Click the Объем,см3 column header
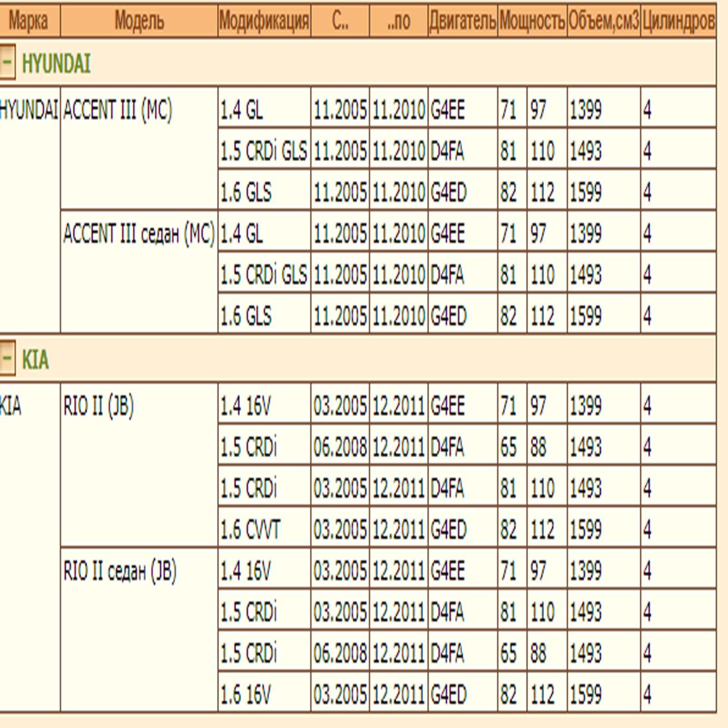This screenshot has width=728, height=728. pyautogui.click(x=603, y=21)
